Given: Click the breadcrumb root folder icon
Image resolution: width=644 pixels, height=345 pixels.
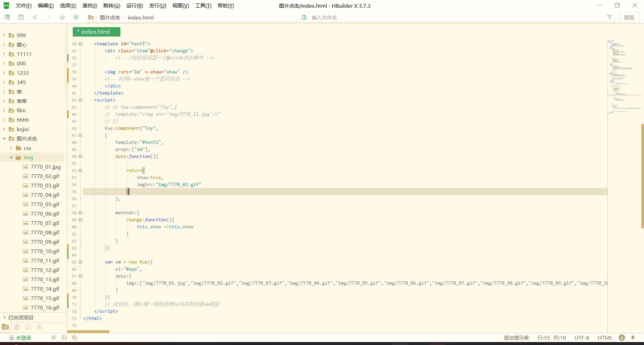Looking at the screenshot, I should 91,17.
